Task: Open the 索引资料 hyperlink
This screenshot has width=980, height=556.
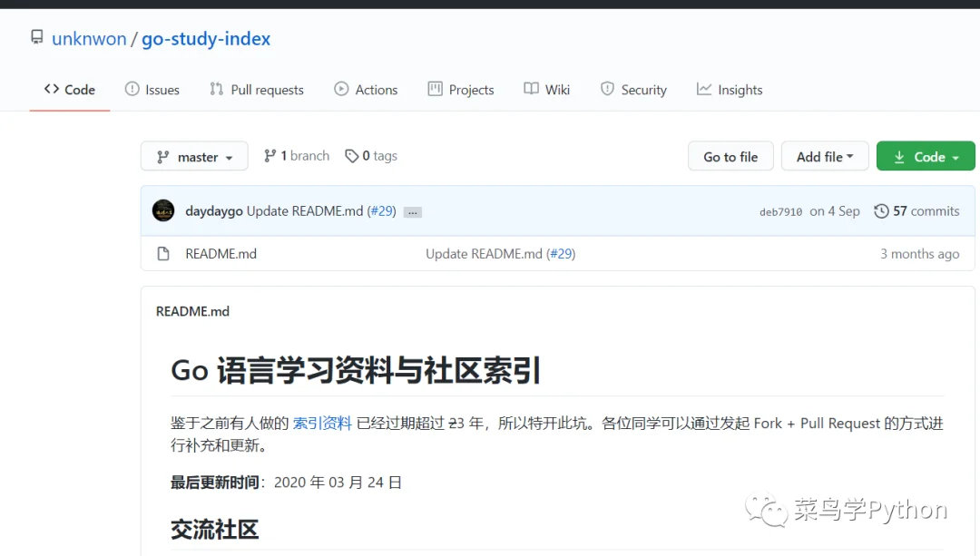Action: tap(322, 424)
